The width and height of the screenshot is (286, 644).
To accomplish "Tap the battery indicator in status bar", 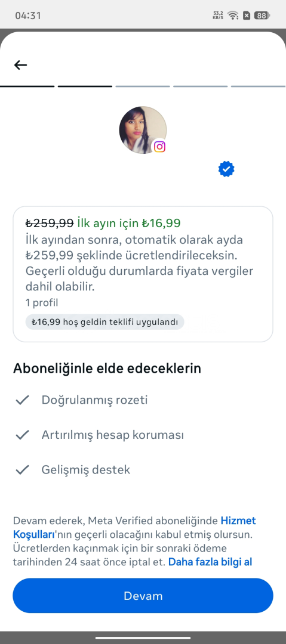I will click(262, 16).
